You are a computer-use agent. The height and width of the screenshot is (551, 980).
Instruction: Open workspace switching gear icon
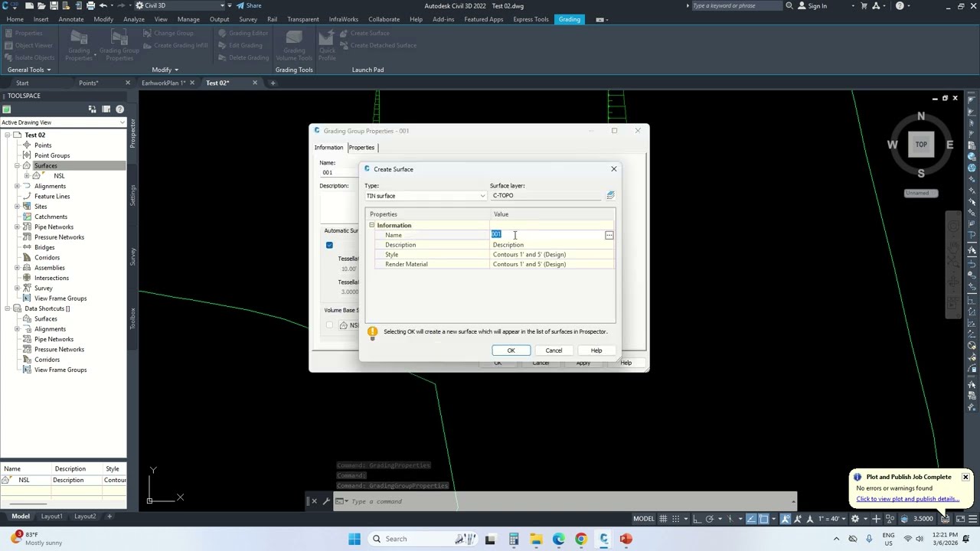[855, 519]
